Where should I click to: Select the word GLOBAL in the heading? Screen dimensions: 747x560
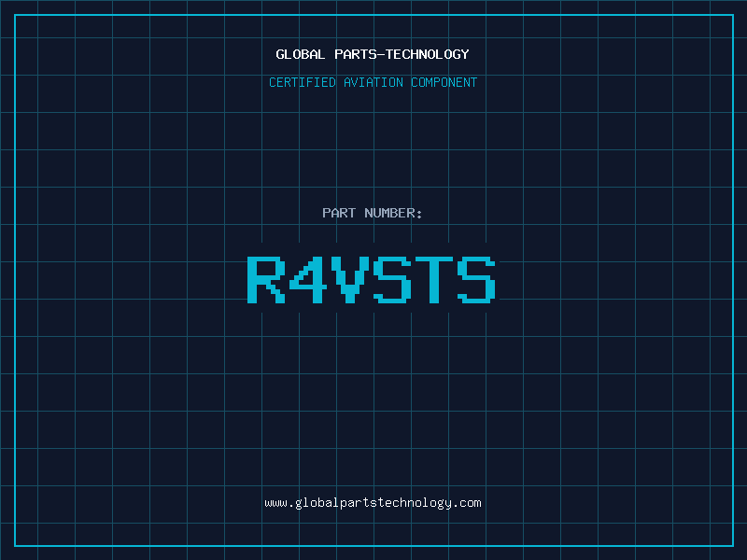pos(301,54)
